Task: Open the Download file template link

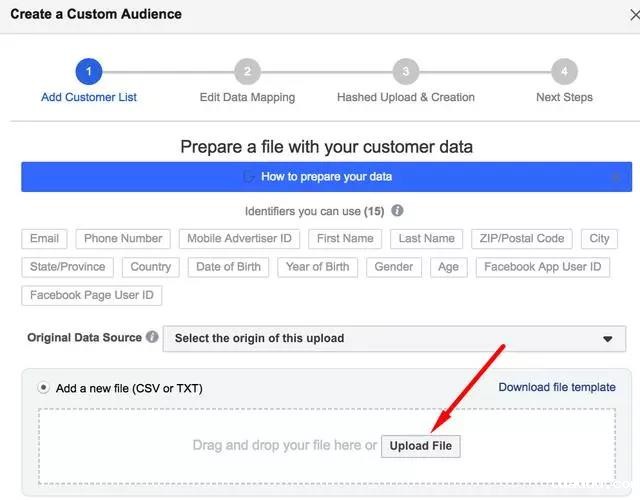Action: pyautogui.click(x=557, y=387)
